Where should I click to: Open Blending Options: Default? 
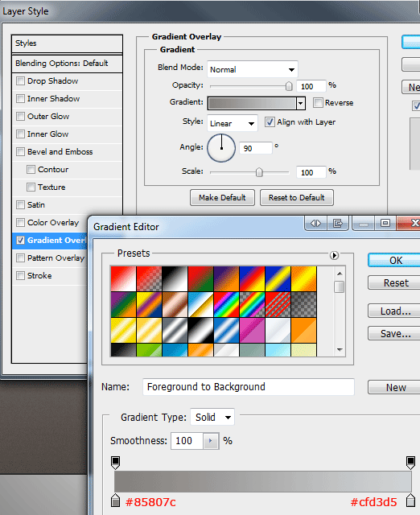67,63
